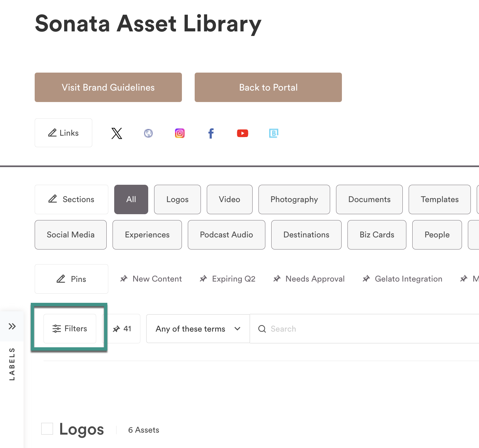Image resolution: width=479 pixels, height=448 pixels.
Task: Select the Podcast Audio section tab
Action: [x=226, y=235]
